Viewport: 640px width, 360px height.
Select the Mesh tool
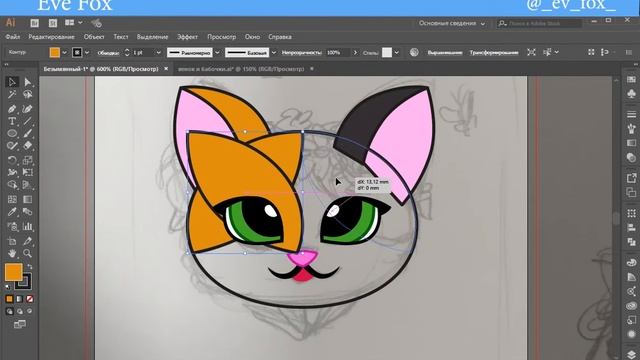pos(12,199)
